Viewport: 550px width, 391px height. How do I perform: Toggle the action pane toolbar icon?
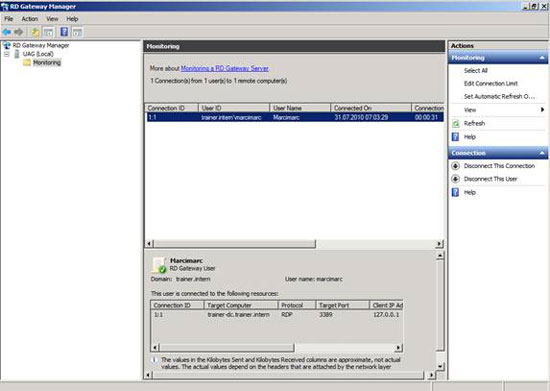77,32
